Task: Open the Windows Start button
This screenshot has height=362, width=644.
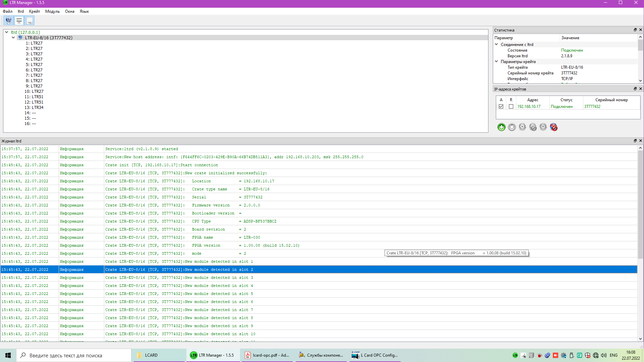Action: click(8, 355)
